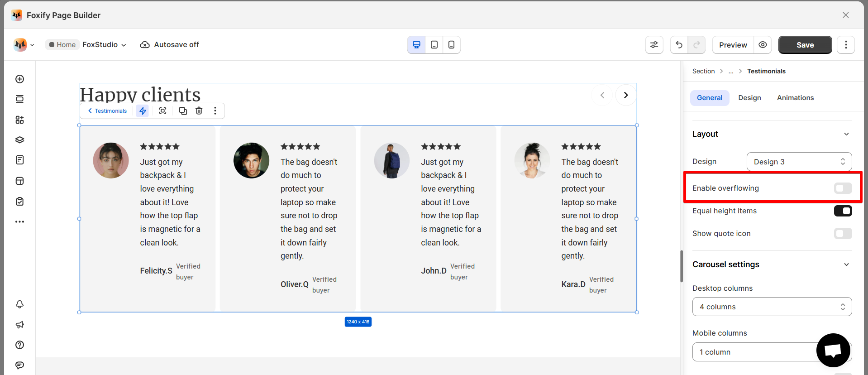Open the help question mark icon
This screenshot has width=868, height=375.
(19, 345)
